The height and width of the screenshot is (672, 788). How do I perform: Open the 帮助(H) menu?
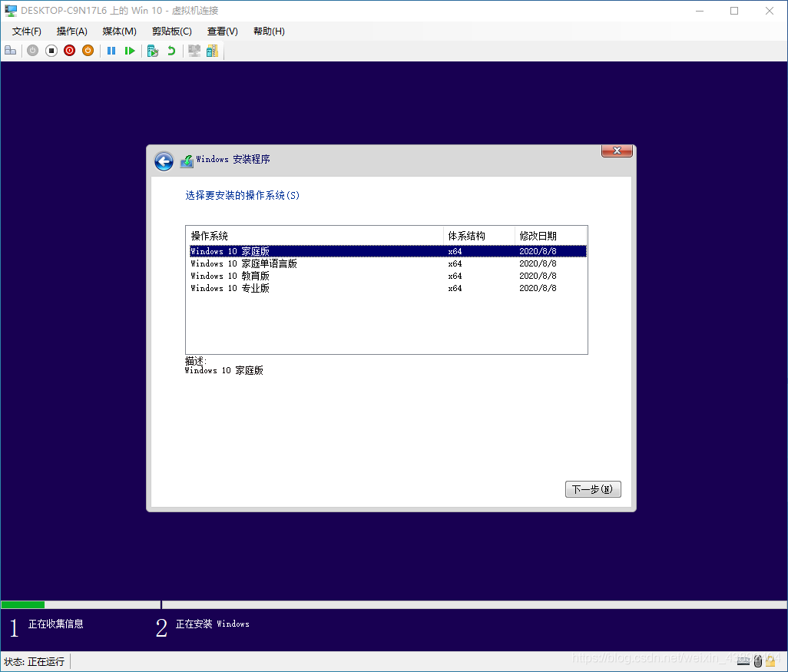[269, 31]
